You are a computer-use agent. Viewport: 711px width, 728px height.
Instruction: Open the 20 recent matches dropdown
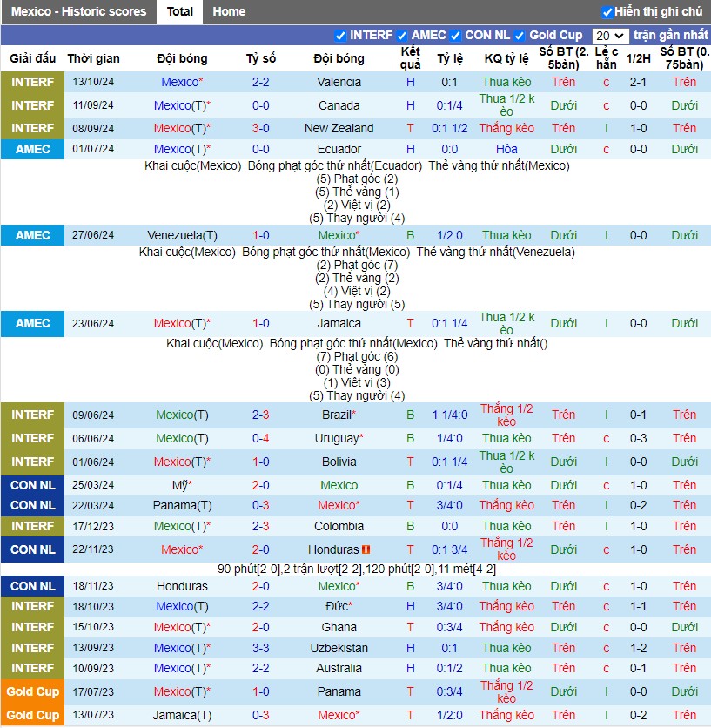coord(610,36)
